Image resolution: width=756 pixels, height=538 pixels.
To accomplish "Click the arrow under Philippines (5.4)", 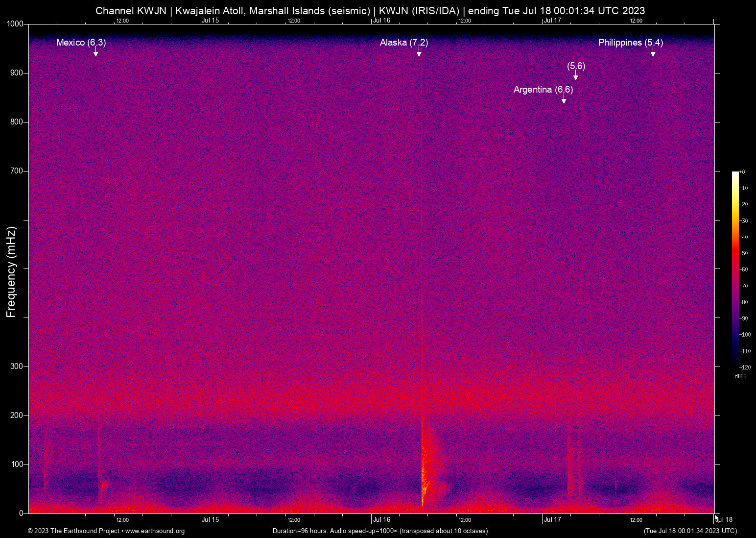I will click(x=653, y=53).
